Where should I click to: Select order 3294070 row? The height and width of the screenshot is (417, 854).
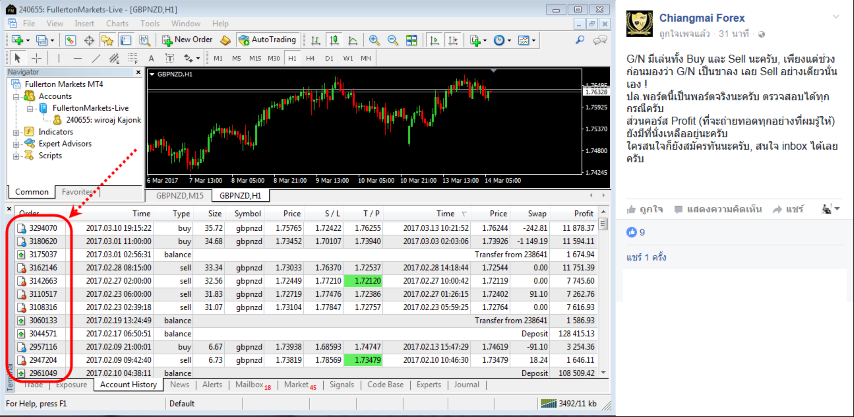[305, 227]
